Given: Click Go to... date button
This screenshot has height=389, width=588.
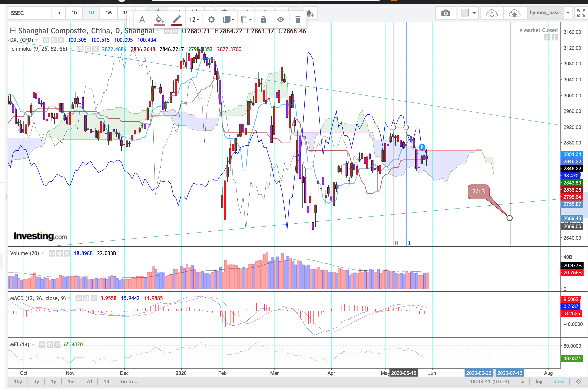Looking at the screenshot, I should [129, 381].
